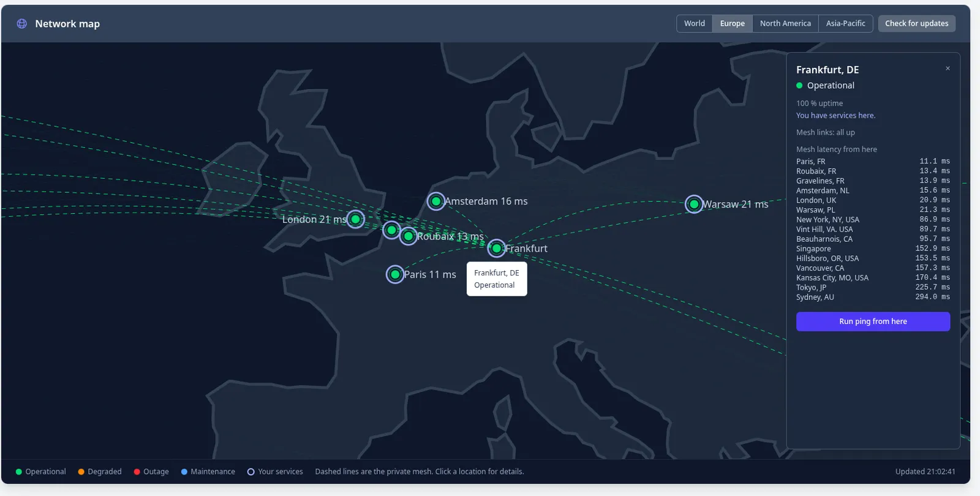
Task: Select the London node marker
Action: pyautogui.click(x=355, y=219)
